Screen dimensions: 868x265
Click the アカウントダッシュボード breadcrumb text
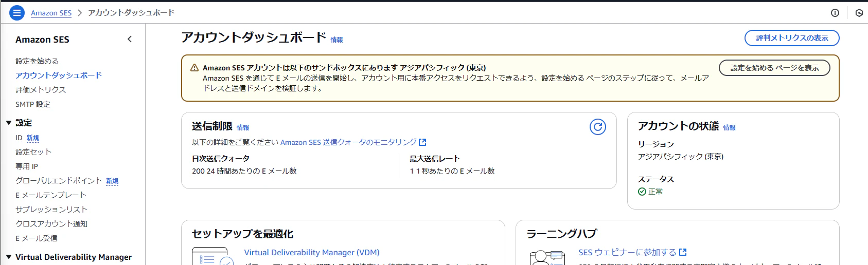pos(131,13)
